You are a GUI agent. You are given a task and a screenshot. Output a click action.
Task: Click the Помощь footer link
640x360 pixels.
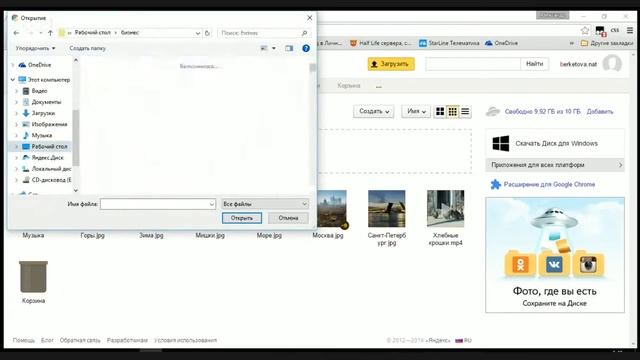[24, 340]
